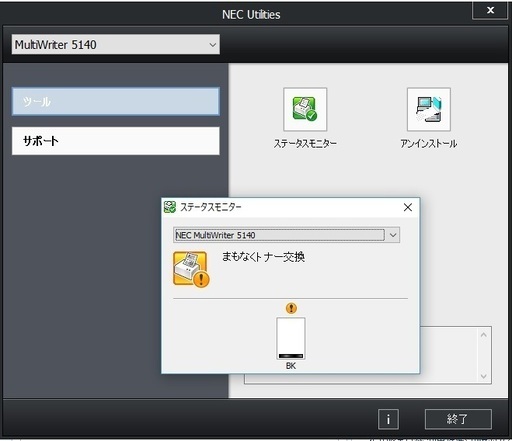Click the scroll up arrow in description box

coord(484,335)
